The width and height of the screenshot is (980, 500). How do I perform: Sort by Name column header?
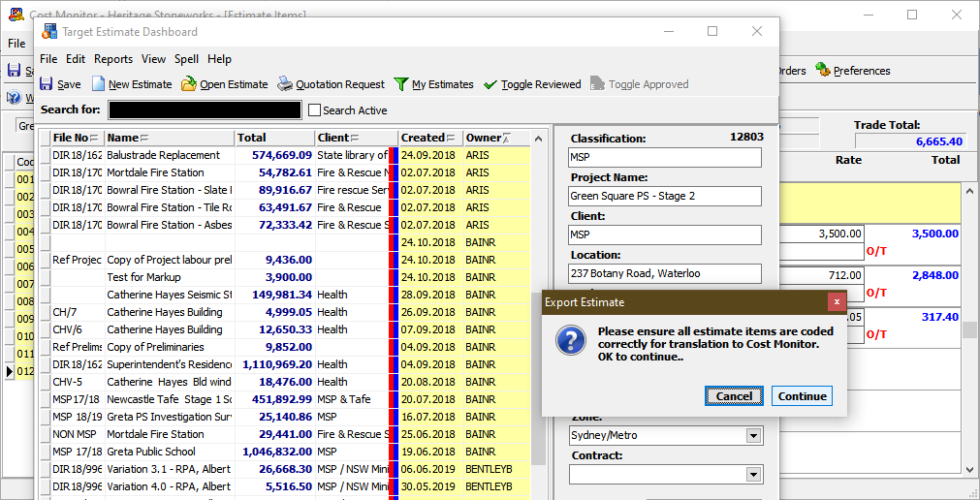pos(170,138)
